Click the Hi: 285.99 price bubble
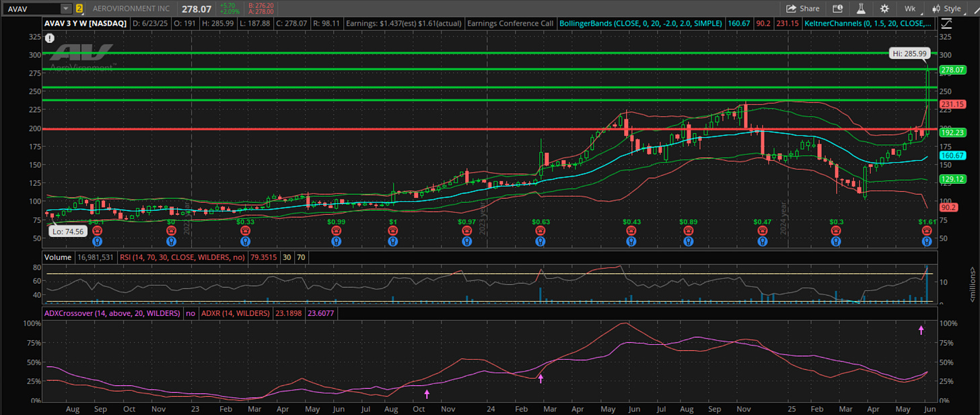The height and width of the screenshot is (415, 980). [909, 54]
